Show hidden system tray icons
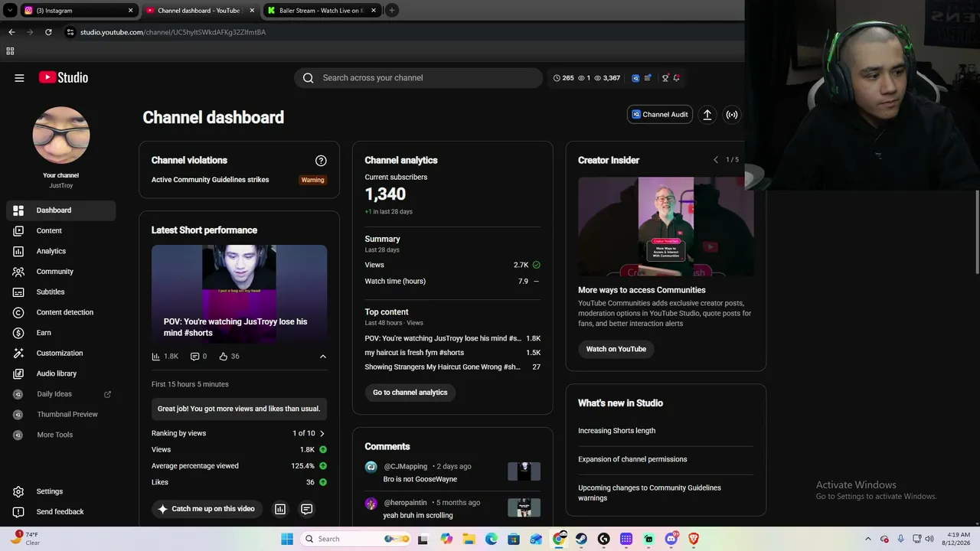 click(x=867, y=539)
